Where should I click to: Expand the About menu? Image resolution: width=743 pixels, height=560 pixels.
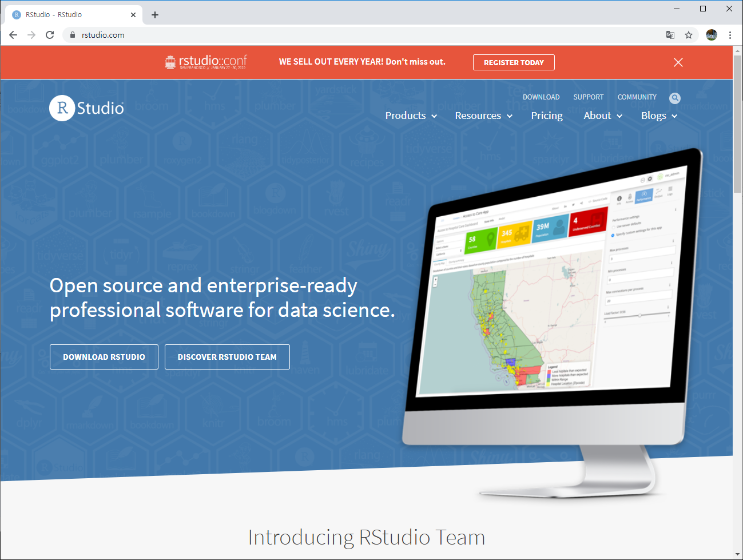pyautogui.click(x=603, y=116)
